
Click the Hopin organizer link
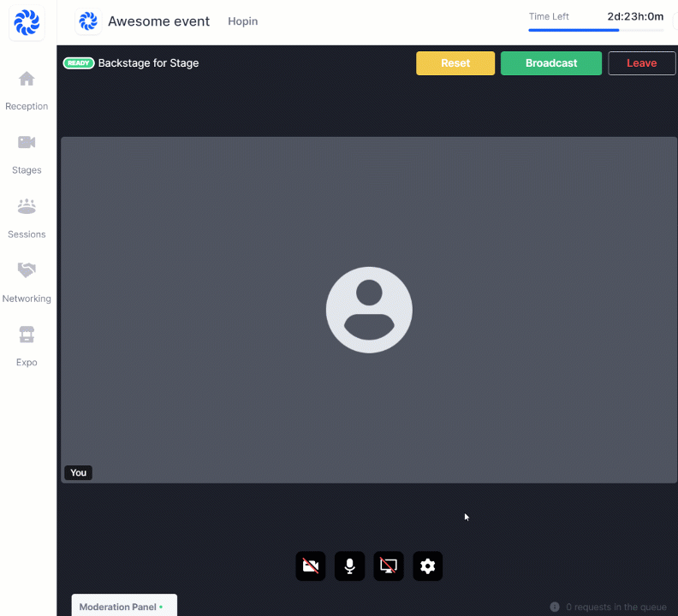click(242, 21)
